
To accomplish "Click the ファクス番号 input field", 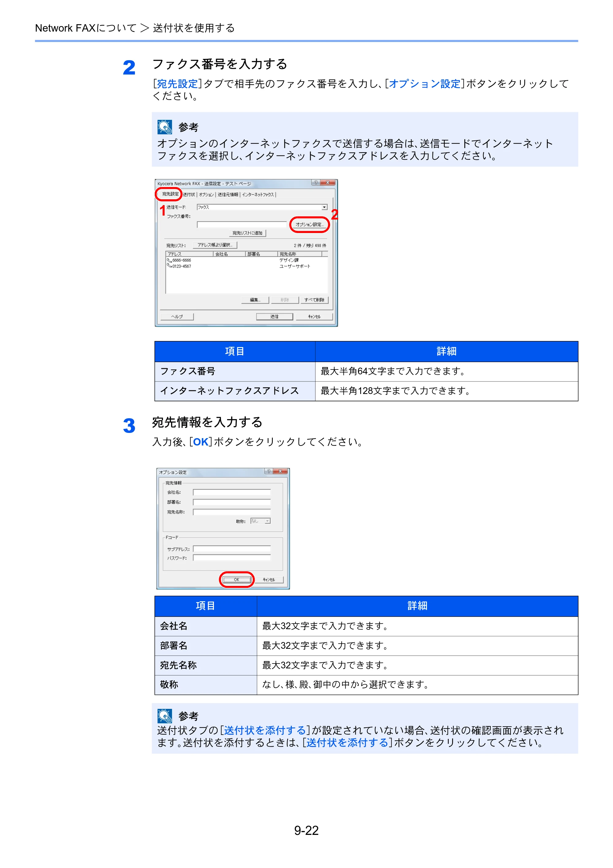I will (x=242, y=224).
